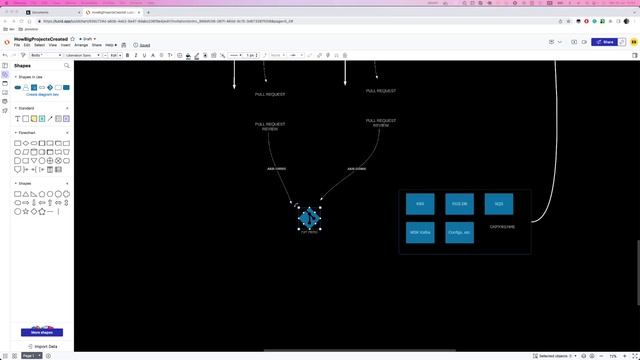Screen dimensions: 640x360
Task: Select the Git repo diamond shape on canvas
Action: click(309, 218)
